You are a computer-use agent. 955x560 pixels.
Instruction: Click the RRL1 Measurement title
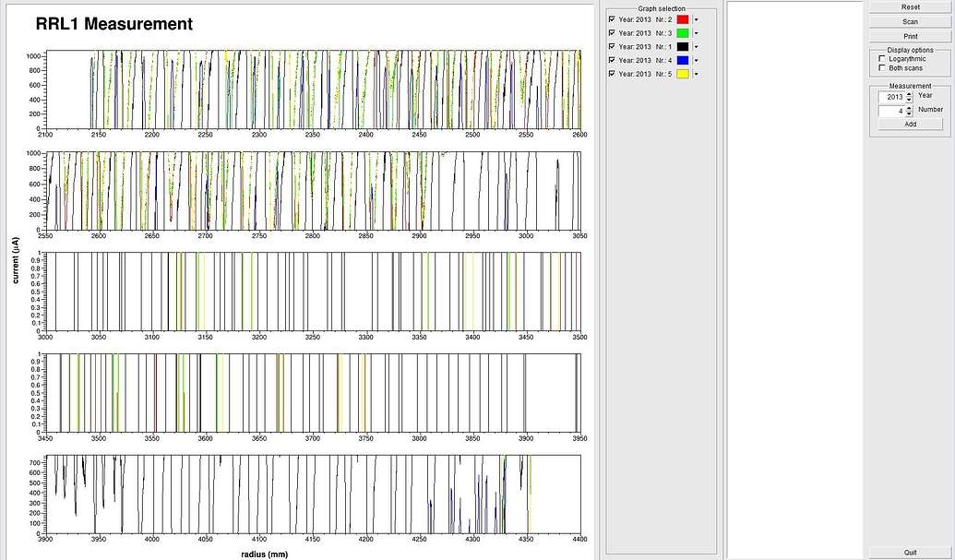click(x=114, y=24)
